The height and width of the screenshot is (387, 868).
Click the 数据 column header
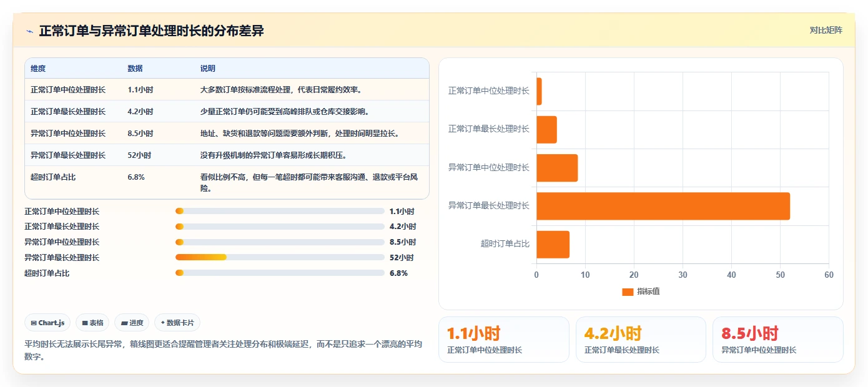click(135, 69)
